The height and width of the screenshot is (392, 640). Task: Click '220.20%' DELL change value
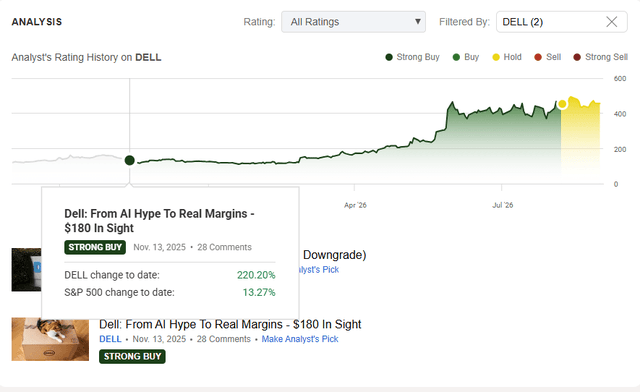coord(256,275)
